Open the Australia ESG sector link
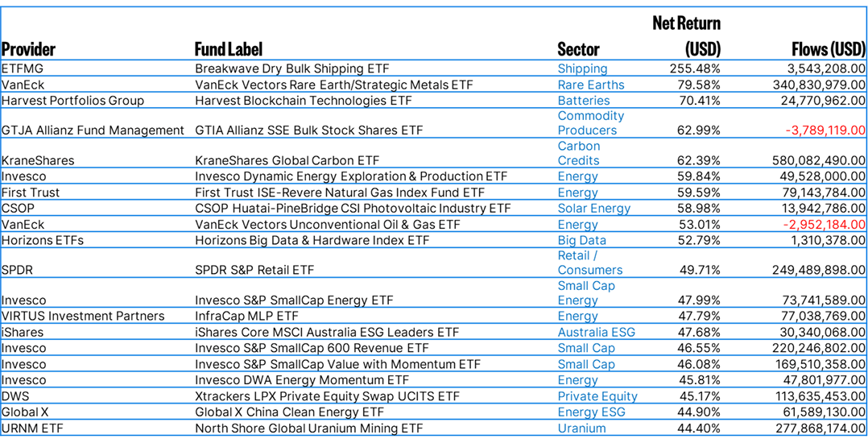The image size is (868, 443). coord(596,332)
